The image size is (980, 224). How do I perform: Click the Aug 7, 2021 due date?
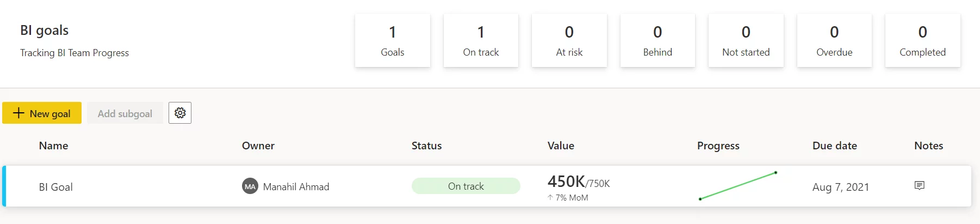pyautogui.click(x=841, y=187)
